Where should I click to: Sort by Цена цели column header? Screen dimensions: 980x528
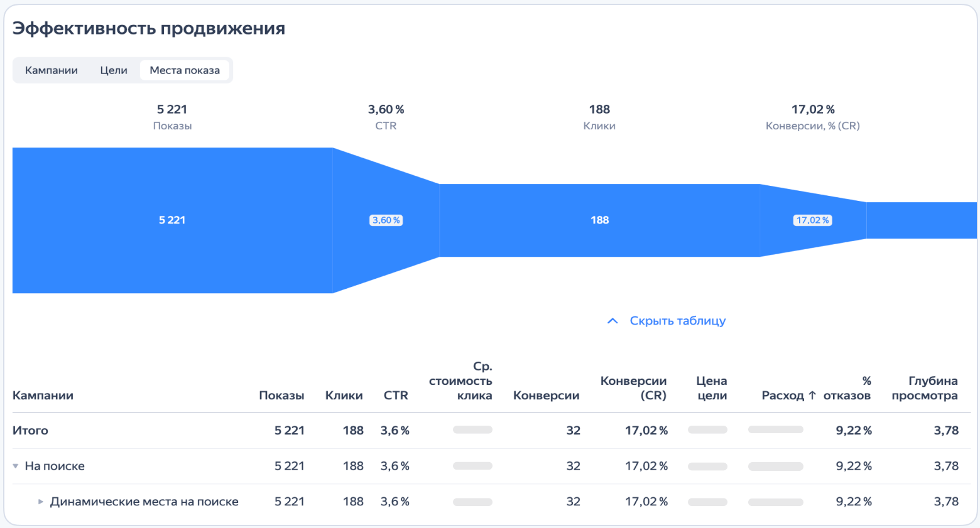[x=711, y=388]
